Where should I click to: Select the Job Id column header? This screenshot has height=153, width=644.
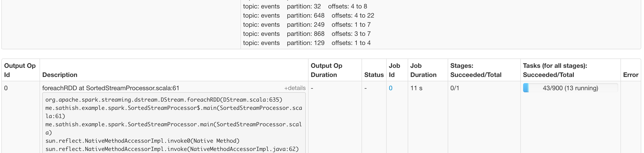pos(394,70)
